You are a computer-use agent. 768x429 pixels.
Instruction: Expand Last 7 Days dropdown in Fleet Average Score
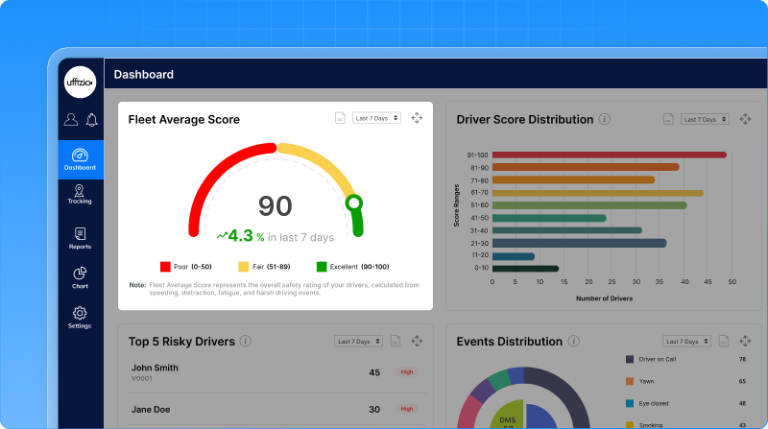(376, 118)
